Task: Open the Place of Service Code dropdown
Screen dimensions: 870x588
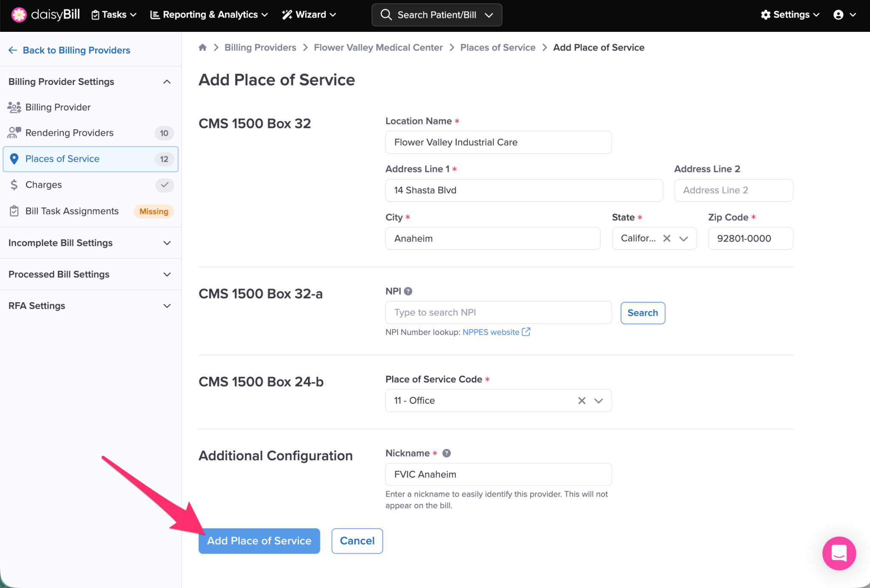Action: (x=599, y=401)
